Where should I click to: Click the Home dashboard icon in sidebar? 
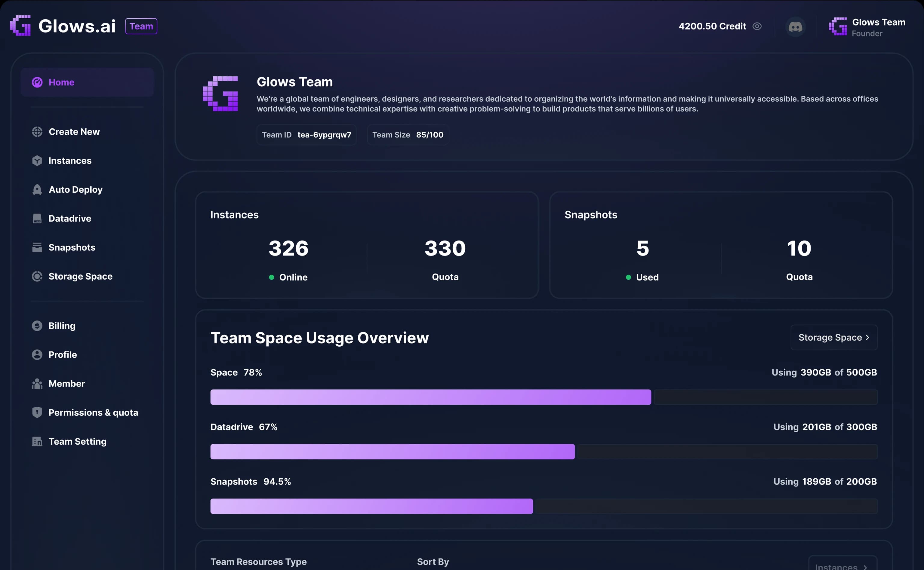click(37, 82)
